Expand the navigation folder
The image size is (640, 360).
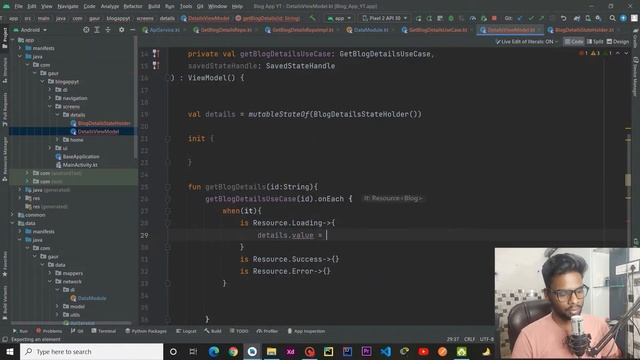point(50,98)
